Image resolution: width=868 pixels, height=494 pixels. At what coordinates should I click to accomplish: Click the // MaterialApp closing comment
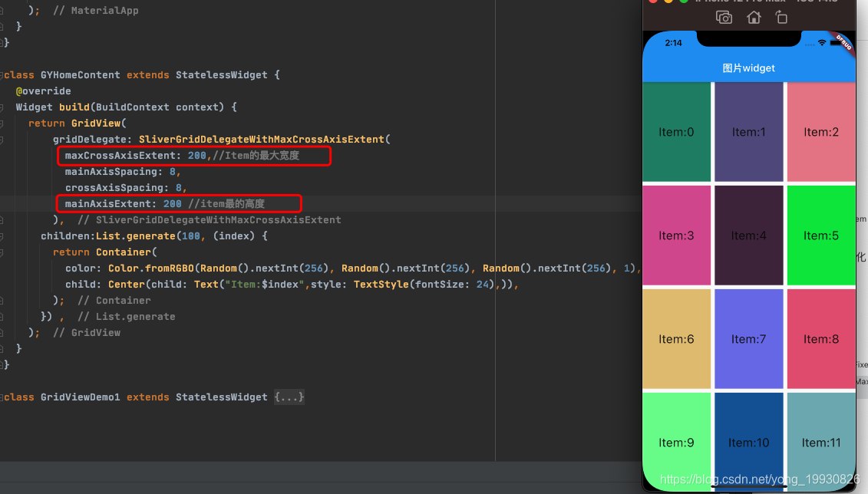[x=96, y=11]
